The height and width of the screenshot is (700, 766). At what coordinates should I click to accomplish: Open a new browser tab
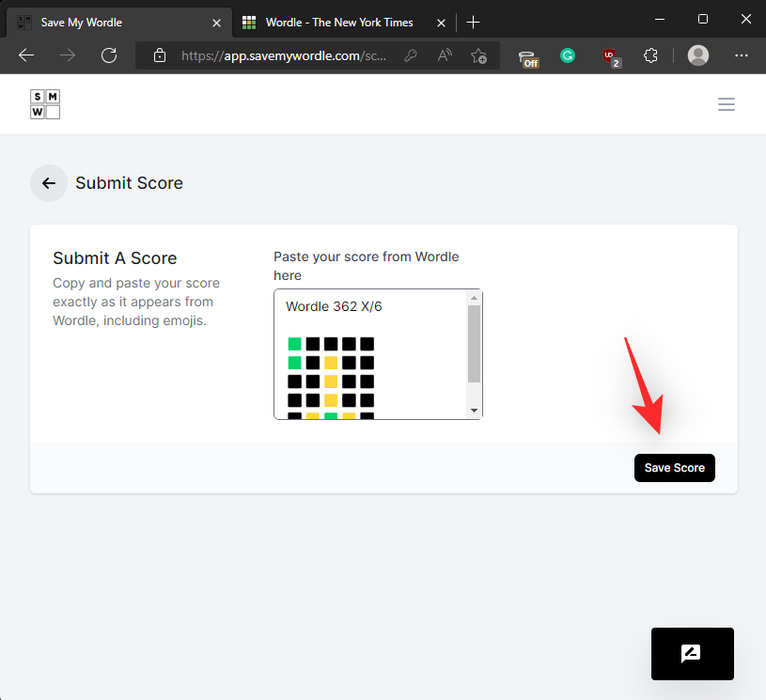click(x=473, y=22)
